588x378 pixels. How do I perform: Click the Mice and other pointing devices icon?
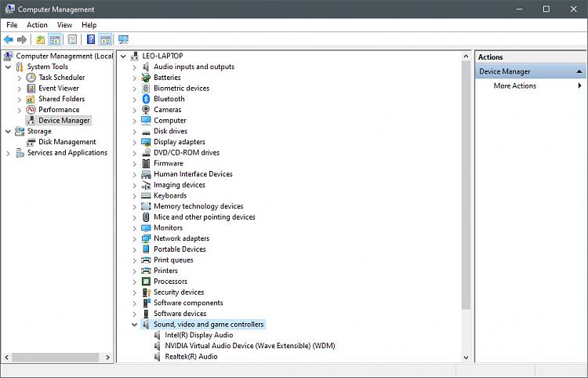(x=146, y=217)
